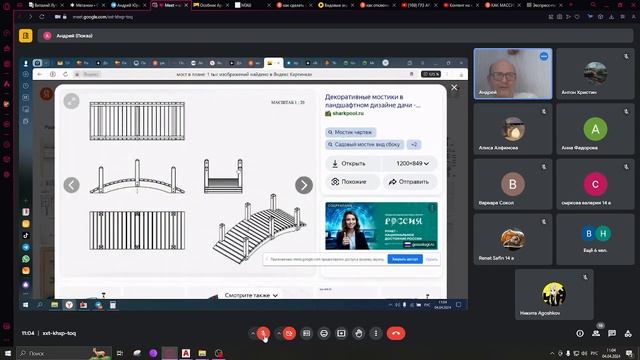Close the Meet browser tab
The width and height of the screenshot is (640, 360).
[186, 5]
